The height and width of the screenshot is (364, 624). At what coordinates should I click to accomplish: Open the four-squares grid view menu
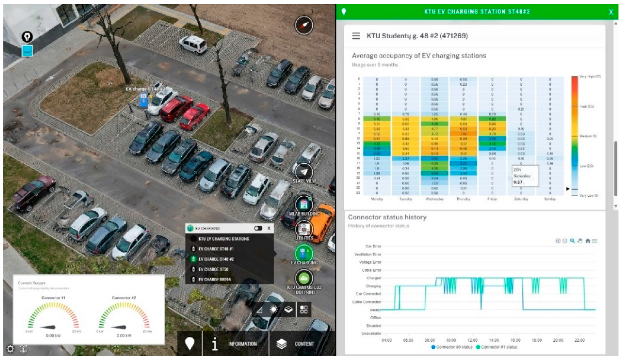coord(304,310)
